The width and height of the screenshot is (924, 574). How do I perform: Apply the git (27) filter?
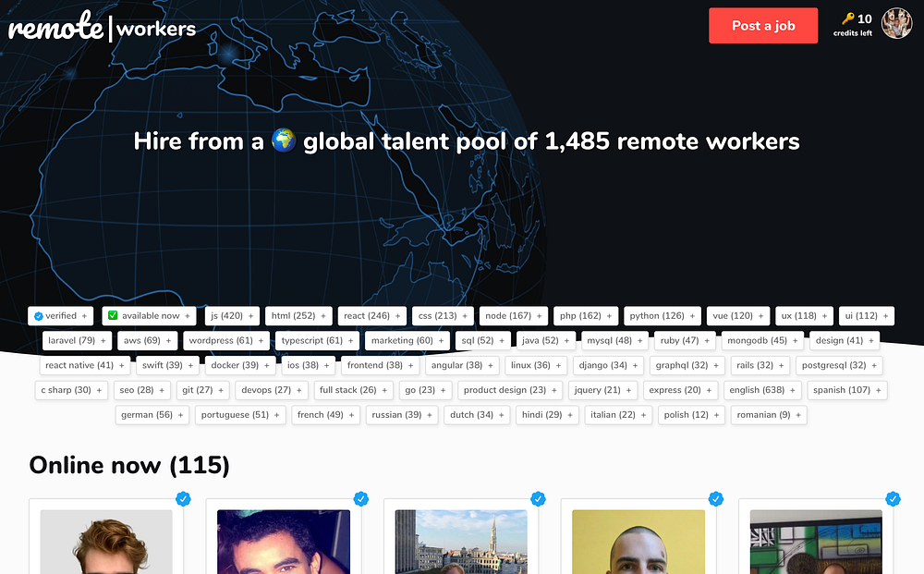[202, 390]
